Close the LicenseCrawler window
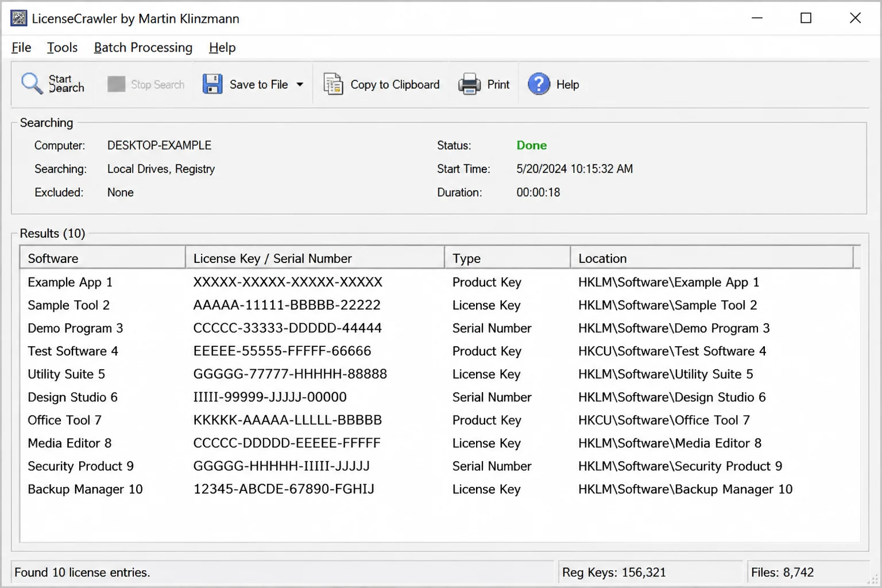 click(x=855, y=18)
